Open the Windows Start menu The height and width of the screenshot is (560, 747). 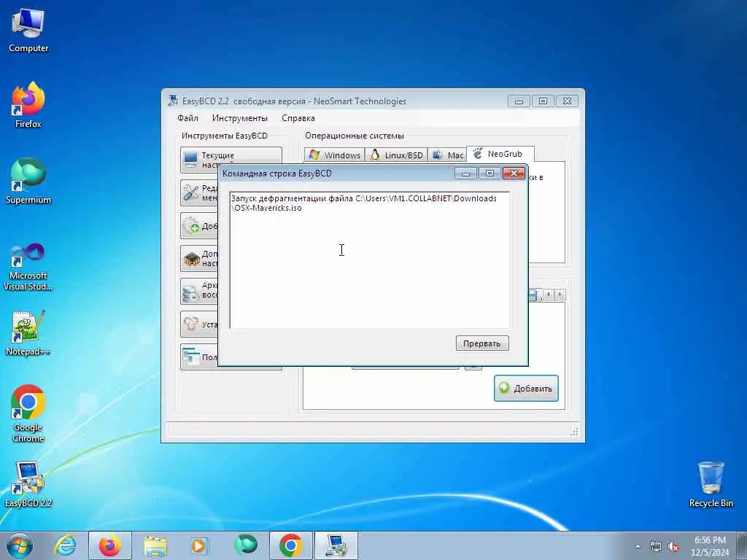tap(20, 545)
